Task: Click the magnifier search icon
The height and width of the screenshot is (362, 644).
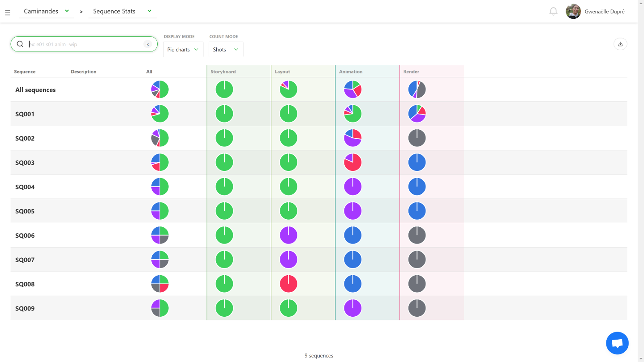Action: [x=20, y=44]
